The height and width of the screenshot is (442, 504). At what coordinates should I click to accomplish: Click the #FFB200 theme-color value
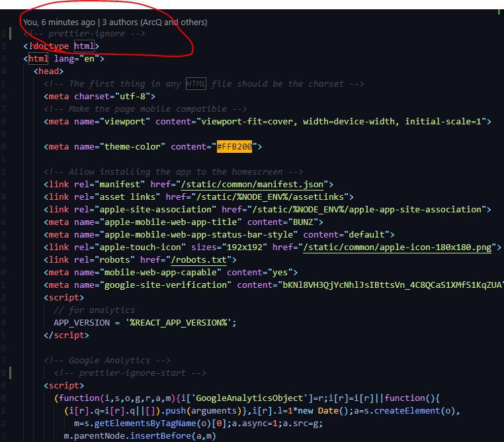pos(234,147)
